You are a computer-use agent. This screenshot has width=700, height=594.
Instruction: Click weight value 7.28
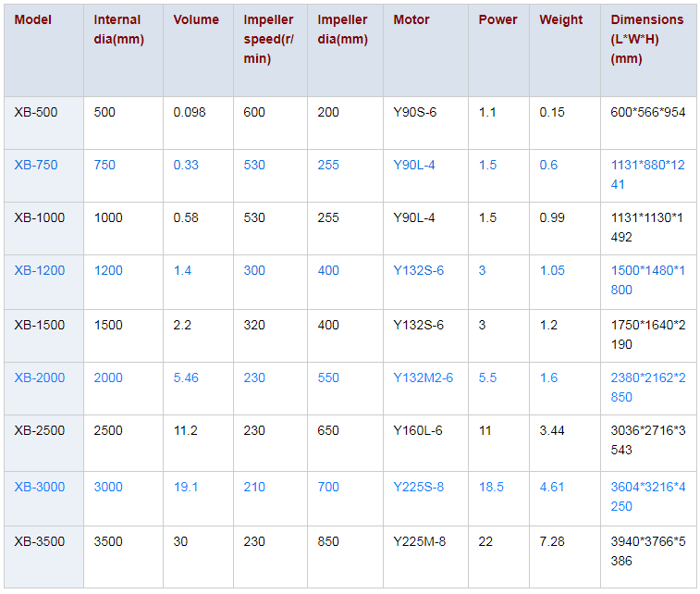[x=552, y=541]
